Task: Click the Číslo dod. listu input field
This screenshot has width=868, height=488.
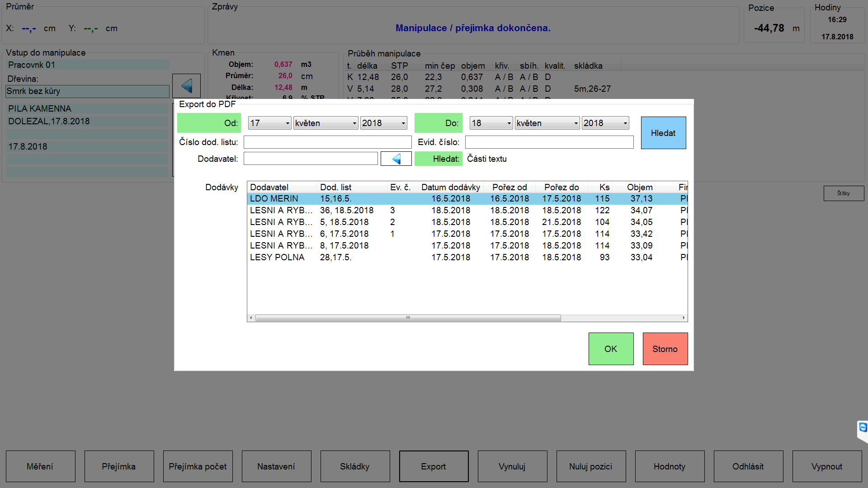Action: (327, 142)
